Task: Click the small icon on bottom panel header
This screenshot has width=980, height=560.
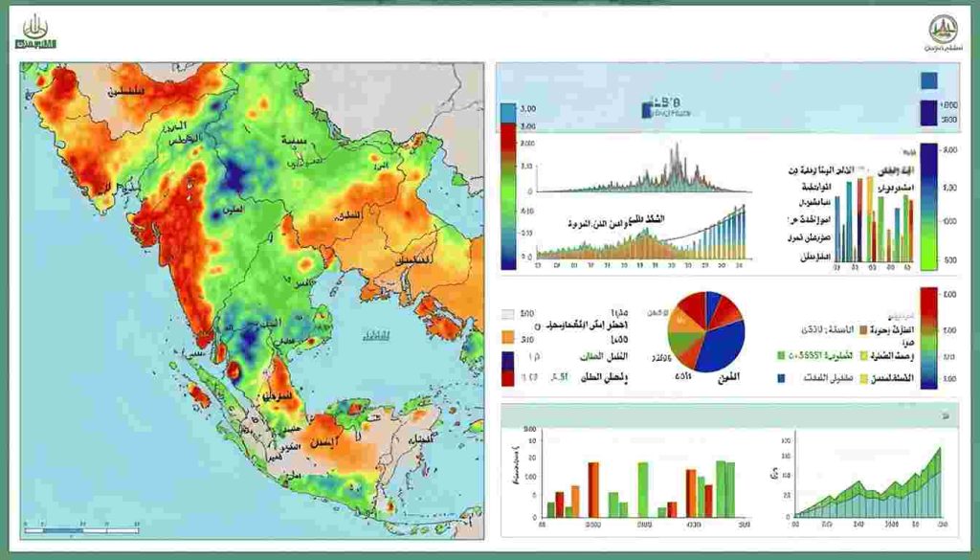Action: tap(943, 414)
